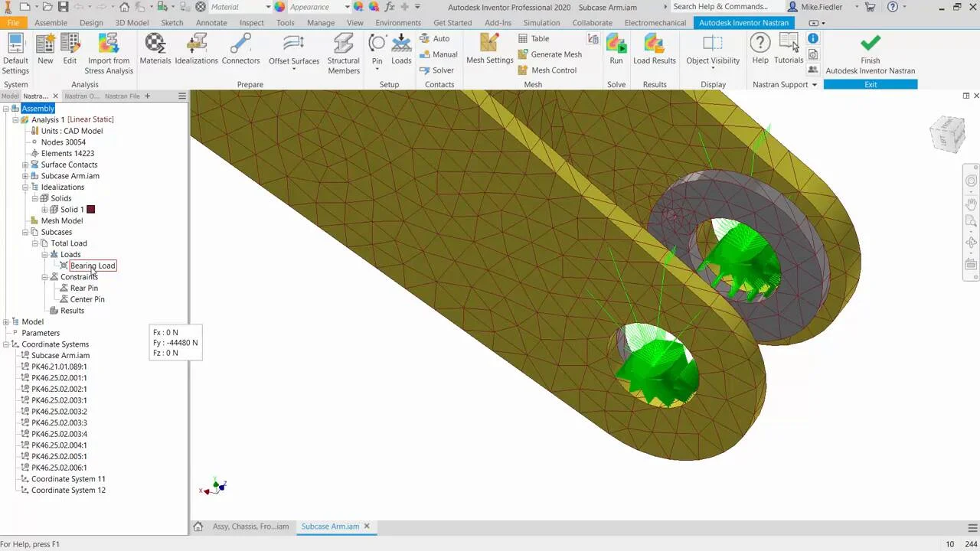Image resolution: width=980 pixels, height=551 pixels.
Task: Click the Mesh Settings icon
Action: (489, 49)
